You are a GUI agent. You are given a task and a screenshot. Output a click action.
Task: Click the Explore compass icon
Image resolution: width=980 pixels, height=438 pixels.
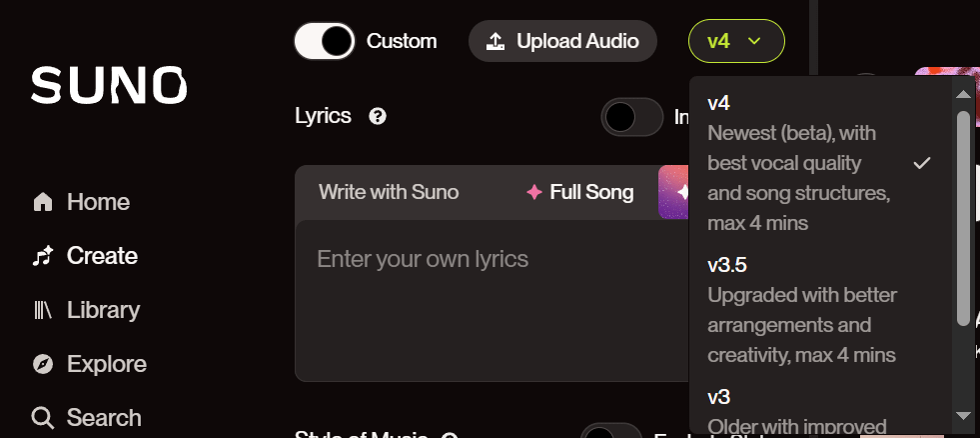click(x=43, y=364)
